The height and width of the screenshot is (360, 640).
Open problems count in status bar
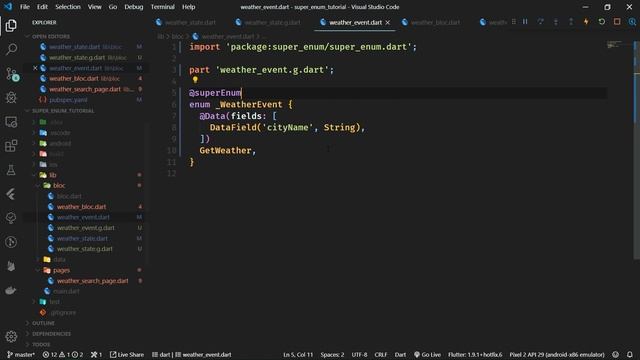tap(63, 354)
